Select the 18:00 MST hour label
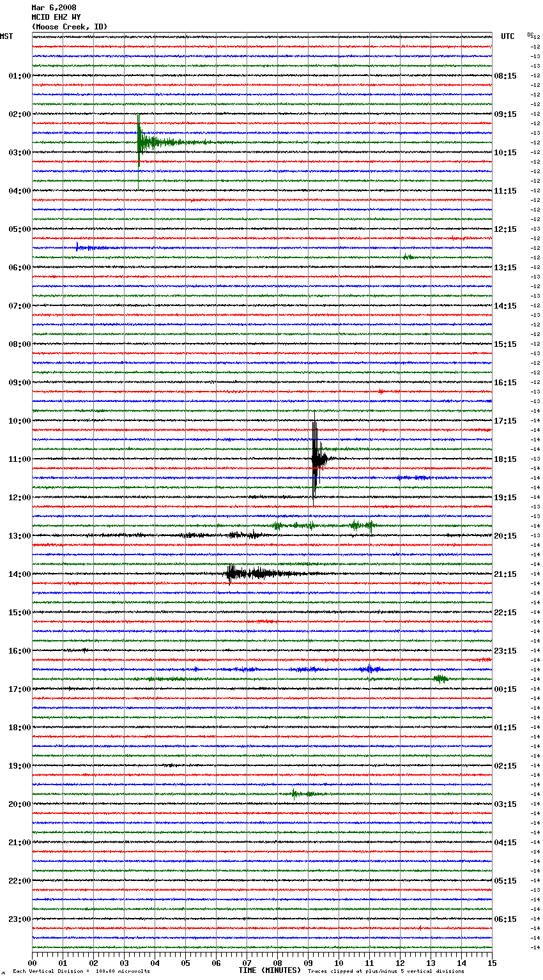Screen dimensions: 543x980 20,728
